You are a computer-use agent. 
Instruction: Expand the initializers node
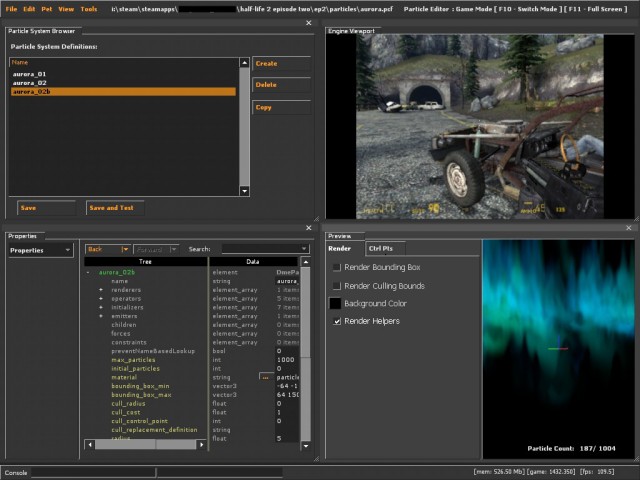pos(101,307)
